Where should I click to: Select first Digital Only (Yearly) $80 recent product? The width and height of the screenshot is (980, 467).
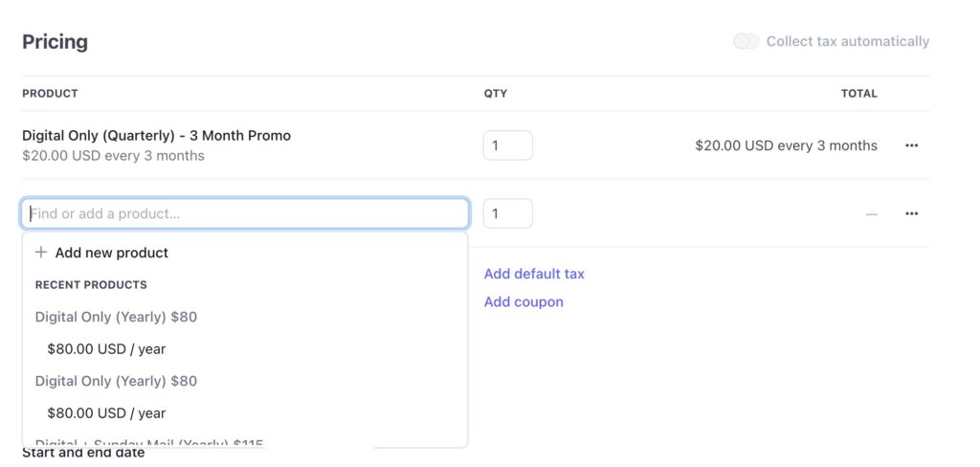(x=116, y=317)
